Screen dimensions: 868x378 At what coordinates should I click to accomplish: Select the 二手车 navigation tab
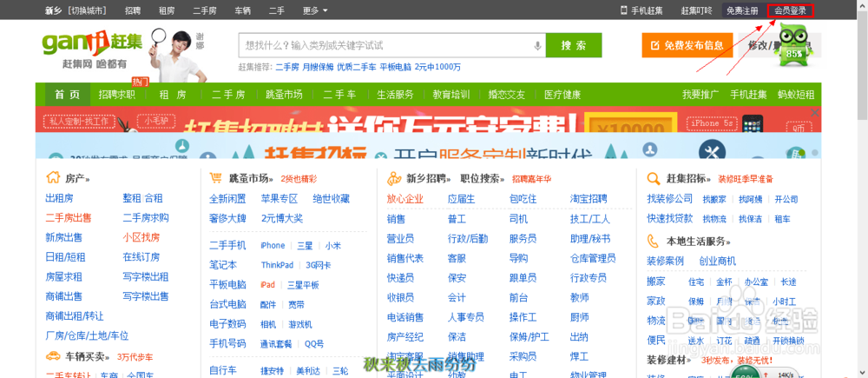click(x=340, y=94)
